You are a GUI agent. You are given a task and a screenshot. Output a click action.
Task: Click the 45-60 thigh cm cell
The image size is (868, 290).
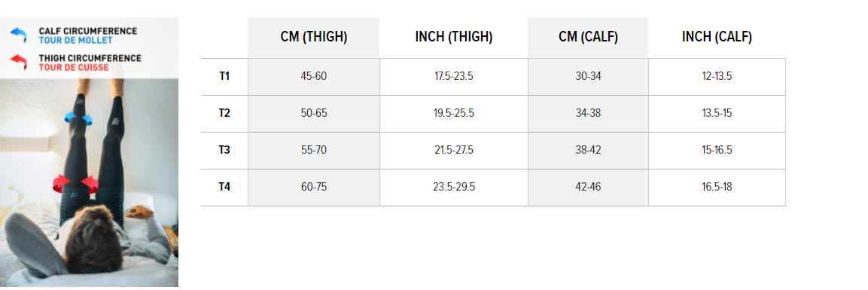point(314,76)
